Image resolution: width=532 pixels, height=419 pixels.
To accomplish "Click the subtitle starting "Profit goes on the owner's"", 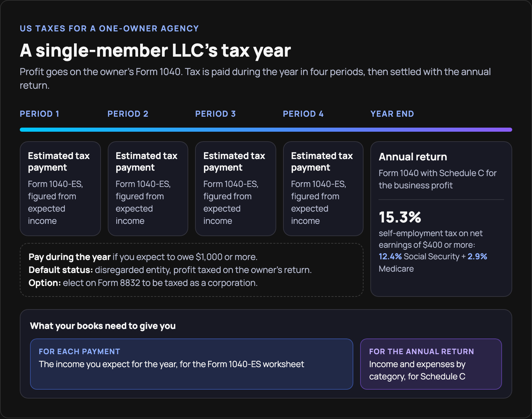I will [x=255, y=78].
